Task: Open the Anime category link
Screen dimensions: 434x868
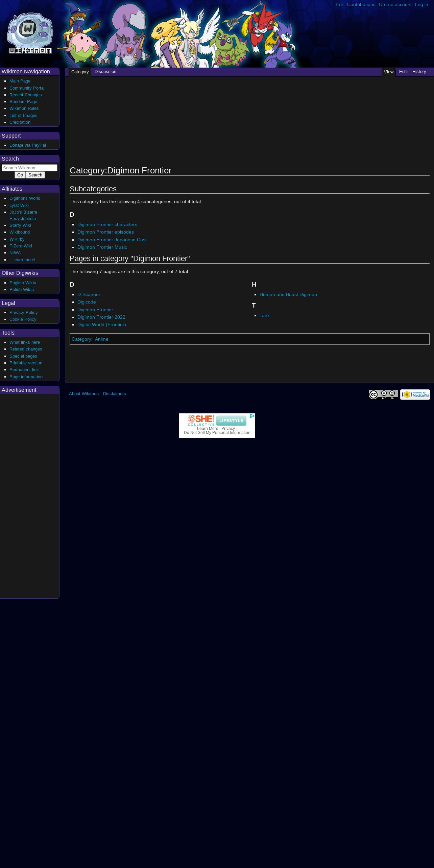Action: pyautogui.click(x=102, y=339)
